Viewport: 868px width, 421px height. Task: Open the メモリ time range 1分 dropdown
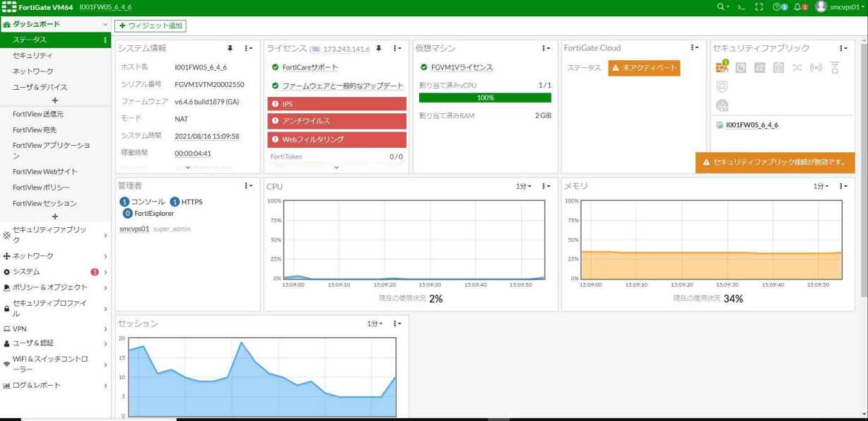point(821,186)
